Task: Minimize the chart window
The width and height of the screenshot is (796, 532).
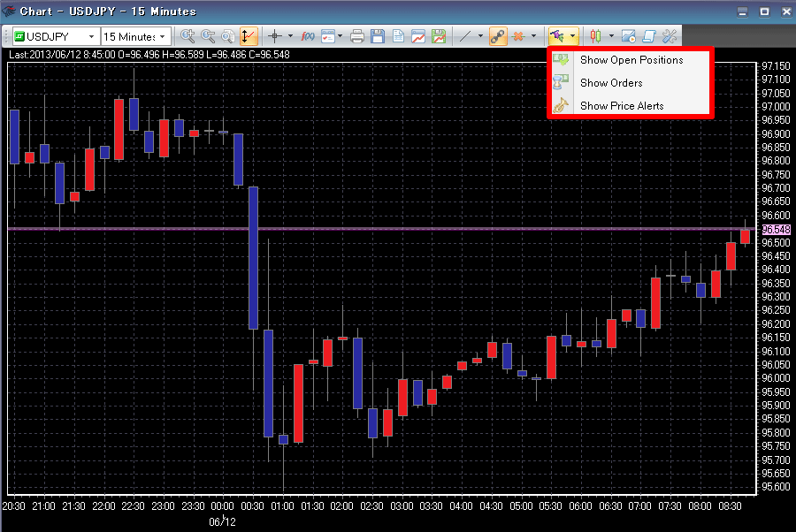Action: [742, 11]
